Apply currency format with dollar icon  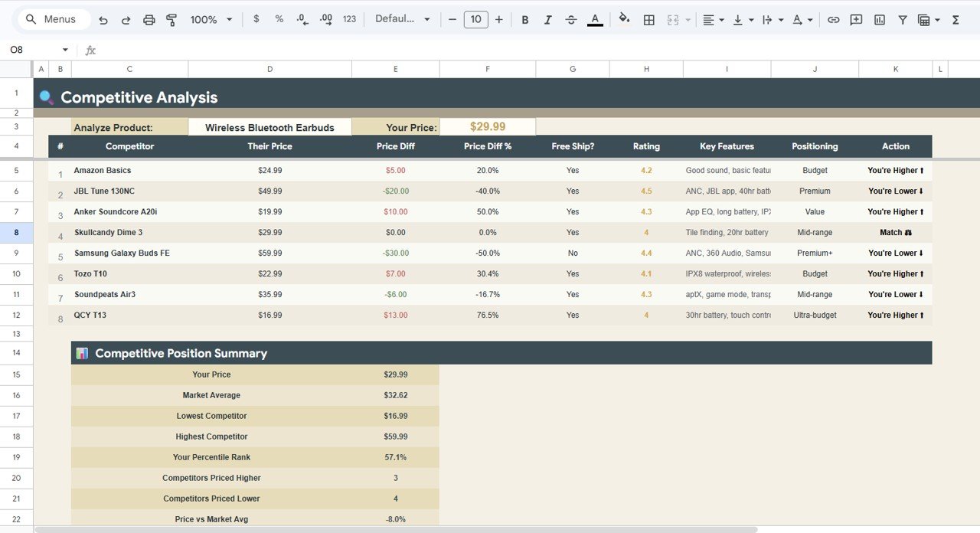(x=256, y=19)
